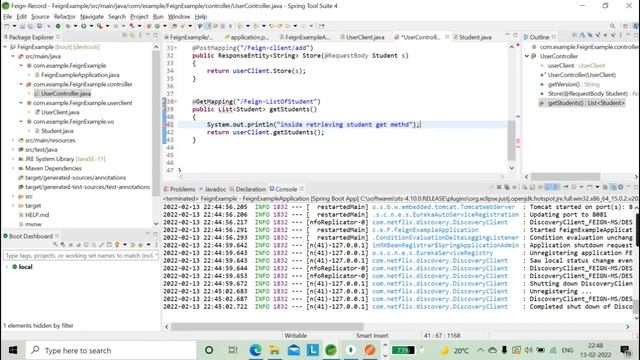
Task: Switch to UserClient.java editor tab
Action: 362,37
